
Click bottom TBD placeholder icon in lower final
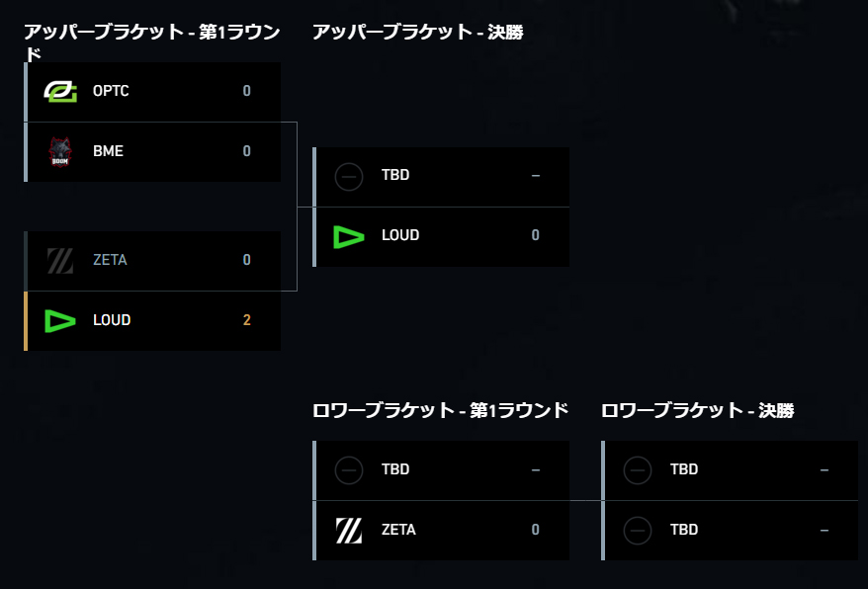pos(638,531)
